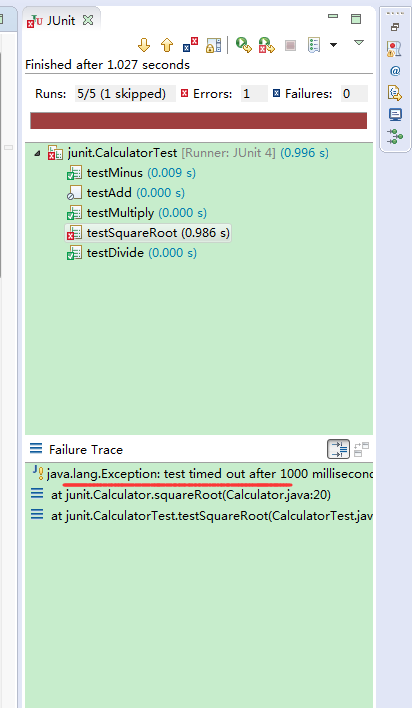
Task: Click testMultiply passed test icon
Action: [x=74, y=213]
